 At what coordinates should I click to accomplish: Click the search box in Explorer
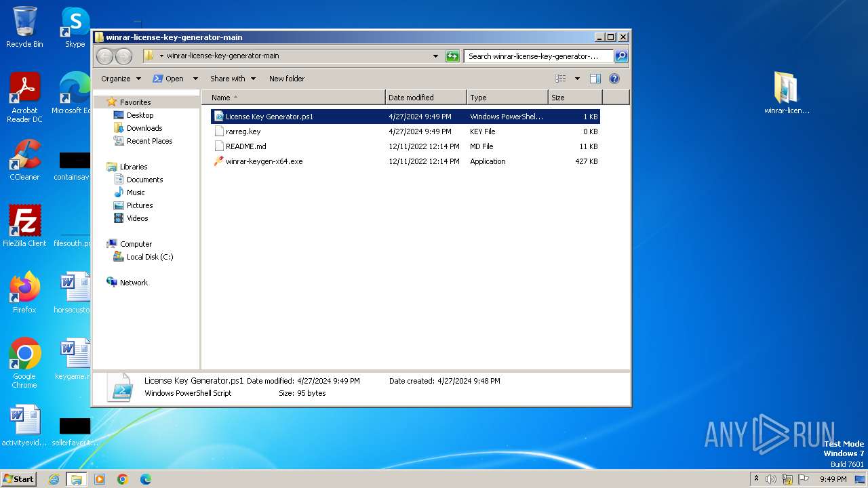click(538, 56)
